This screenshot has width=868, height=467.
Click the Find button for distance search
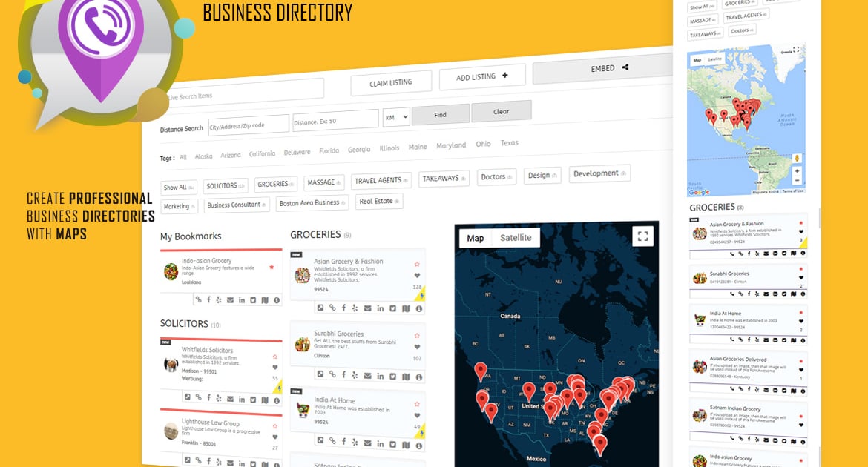tap(440, 114)
